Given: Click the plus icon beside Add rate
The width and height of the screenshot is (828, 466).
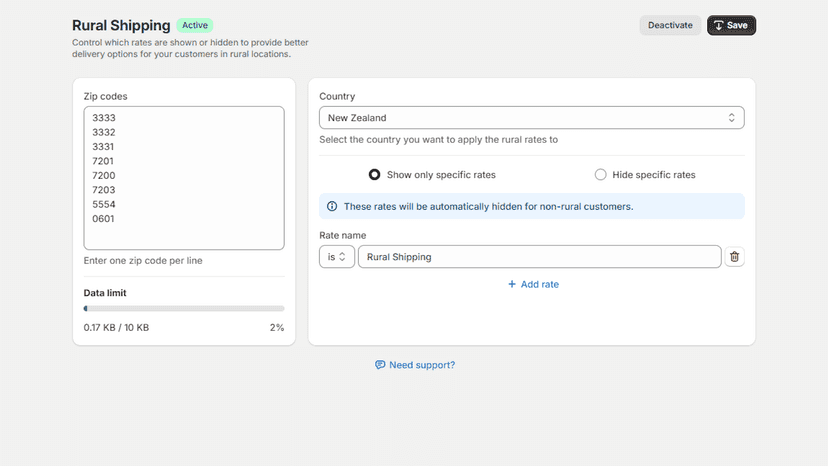Looking at the screenshot, I should coord(512,284).
